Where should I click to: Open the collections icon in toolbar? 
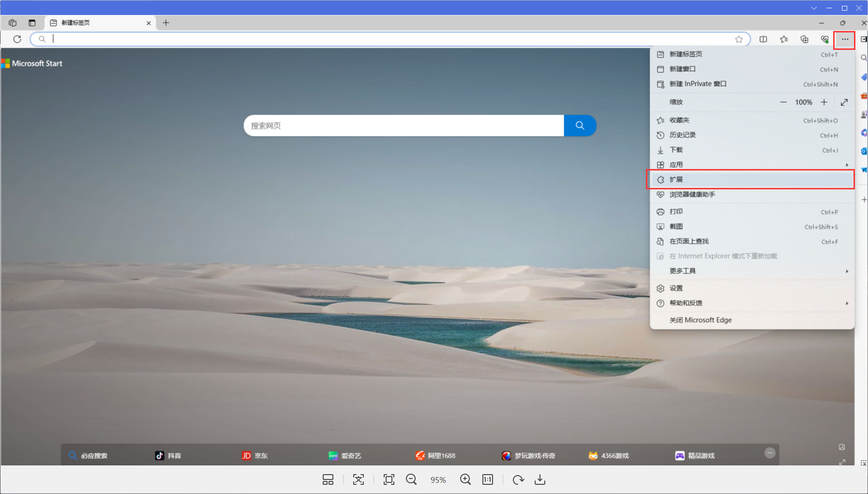pos(805,39)
